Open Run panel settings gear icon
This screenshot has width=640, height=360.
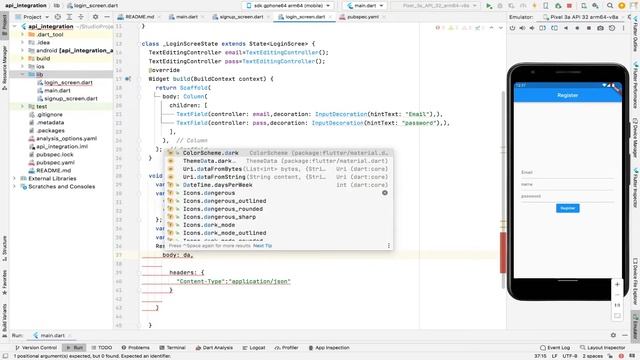tap(613, 335)
